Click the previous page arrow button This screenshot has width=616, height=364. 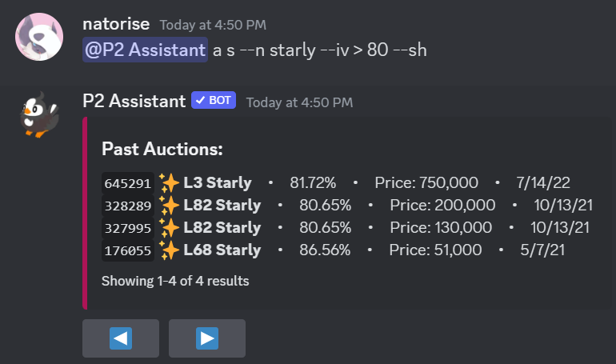coord(121,338)
